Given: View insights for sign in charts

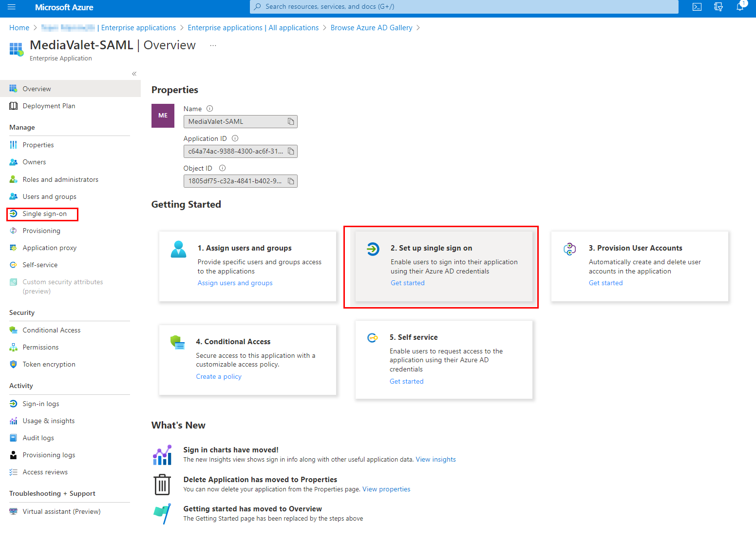Looking at the screenshot, I should (x=435, y=459).
